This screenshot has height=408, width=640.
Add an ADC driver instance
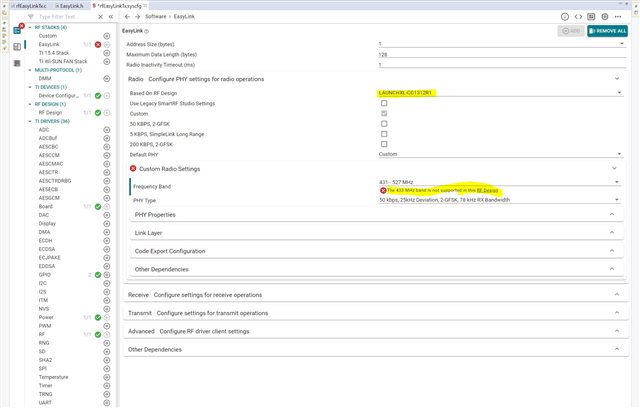(x=107, y=130)
